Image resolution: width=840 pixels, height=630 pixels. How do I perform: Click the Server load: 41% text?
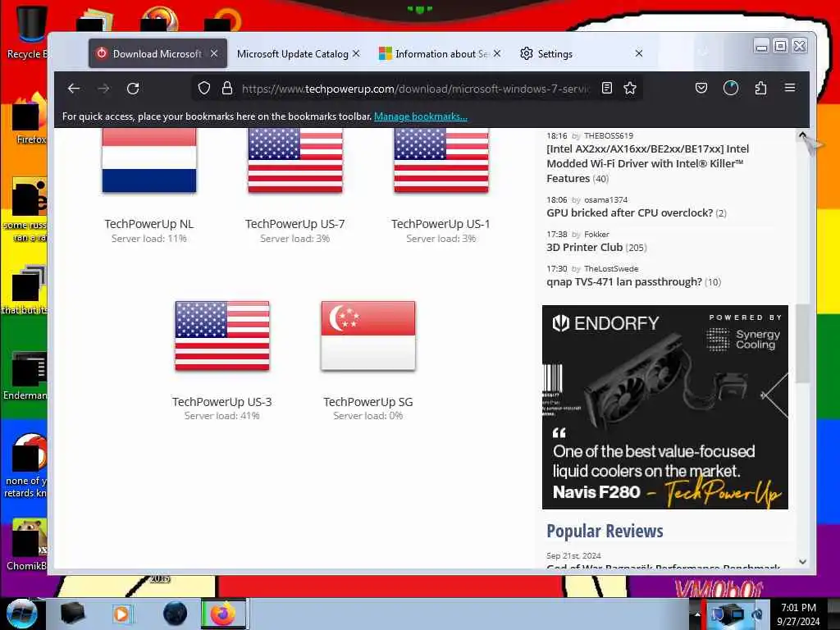221,416
